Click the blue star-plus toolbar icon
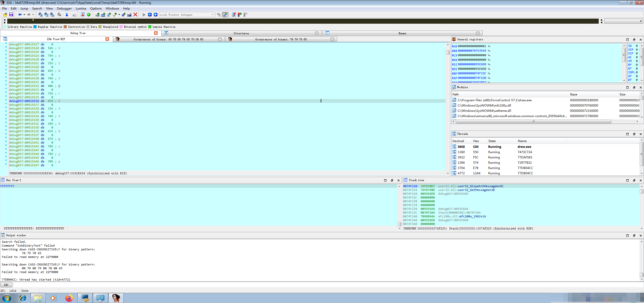Screen dimensions: 644x303 124,15
